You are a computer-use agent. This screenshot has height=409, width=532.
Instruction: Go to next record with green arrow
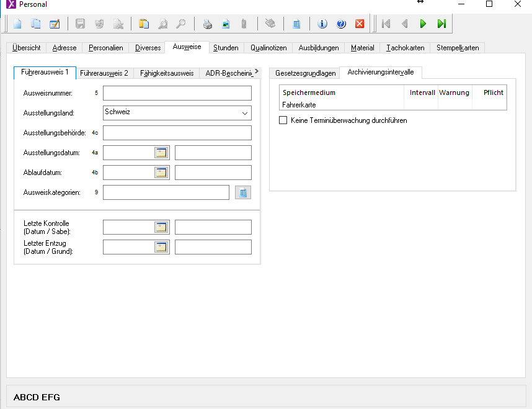[423, 24]
